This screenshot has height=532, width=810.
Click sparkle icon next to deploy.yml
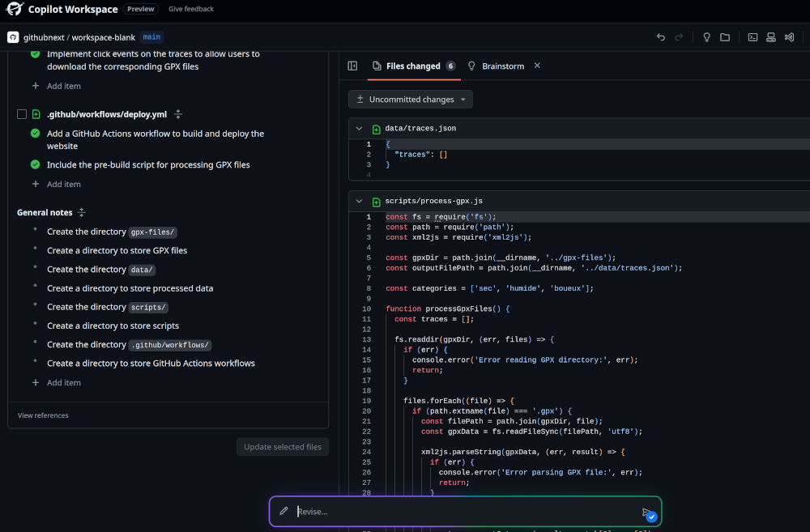pyautogui.click(x=178, y=114)
